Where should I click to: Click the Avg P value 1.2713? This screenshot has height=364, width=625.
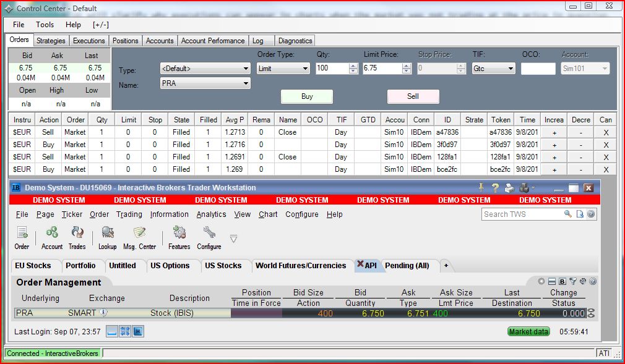(235, 132)
